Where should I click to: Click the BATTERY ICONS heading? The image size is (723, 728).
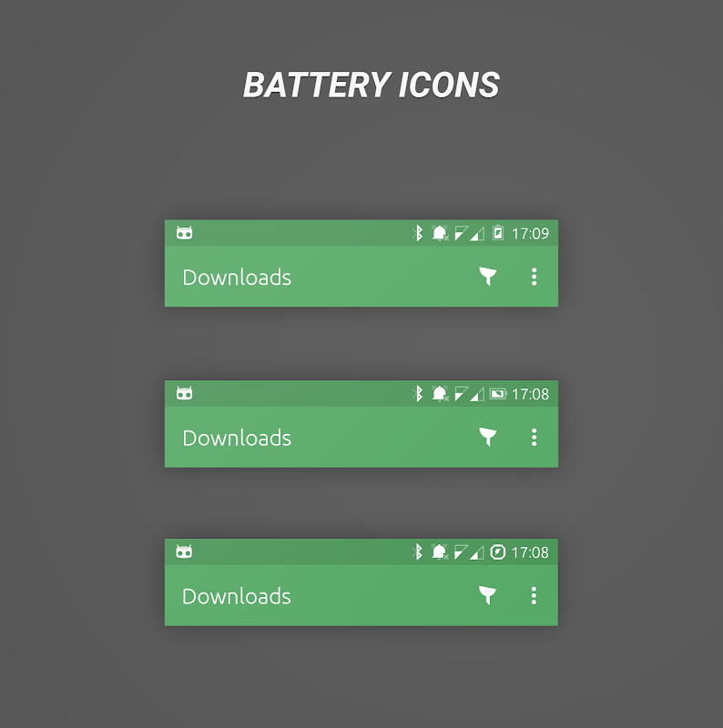(x=372, y=85)
